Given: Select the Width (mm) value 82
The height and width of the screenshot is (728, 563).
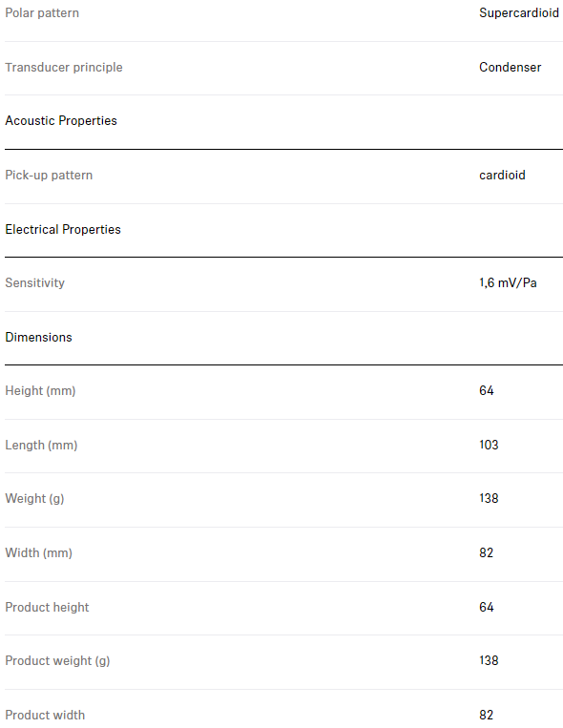Looking at the screenshot, I should point(487,553).
